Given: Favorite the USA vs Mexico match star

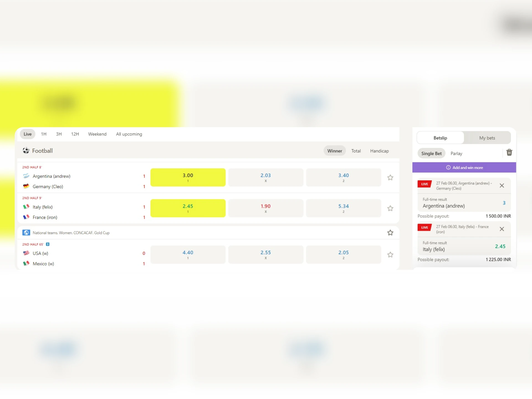Looking at the screenshot, I should tap(390, 255).
